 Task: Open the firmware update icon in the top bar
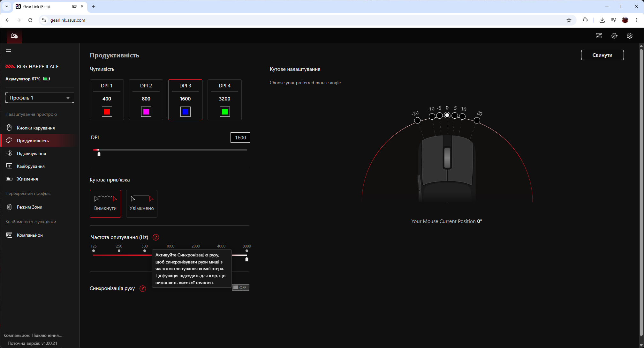pyautogui.click(x=599, y=36)
